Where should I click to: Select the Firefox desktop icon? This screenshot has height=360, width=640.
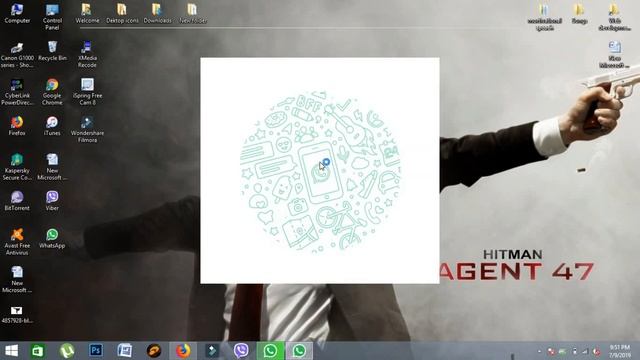[17, 126]
